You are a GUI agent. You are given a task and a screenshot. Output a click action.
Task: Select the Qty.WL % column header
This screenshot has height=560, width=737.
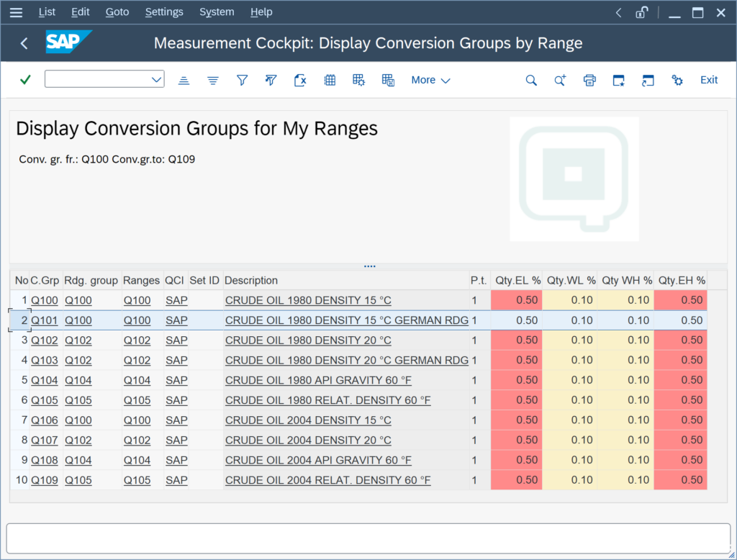pyautogui.click(x=571, y=281)
